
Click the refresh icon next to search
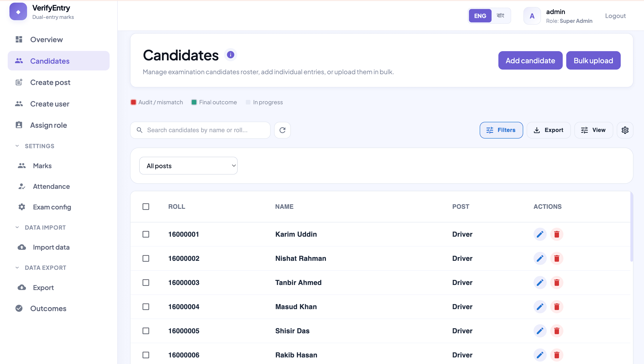tap(282, 130)
